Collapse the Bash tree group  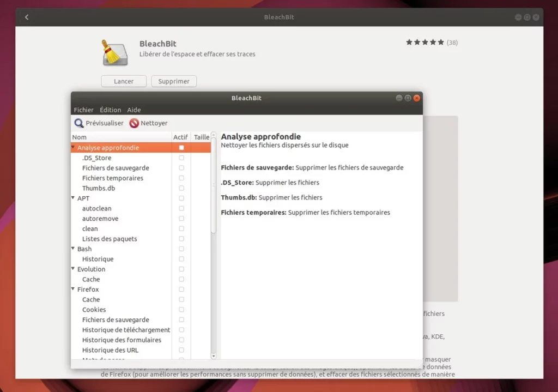(73, 249)
